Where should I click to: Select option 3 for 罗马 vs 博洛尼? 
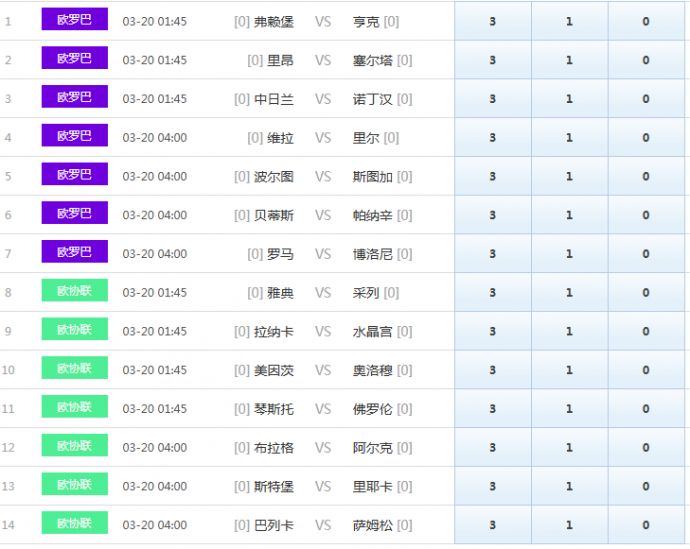pyautogui.click(x=492, y=254)
